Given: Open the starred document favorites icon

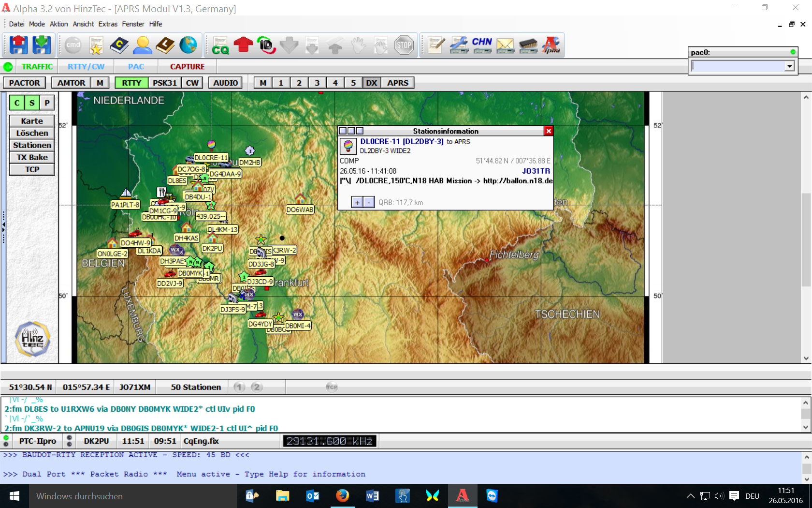Looking at the screenshot, I should [96, 45].
